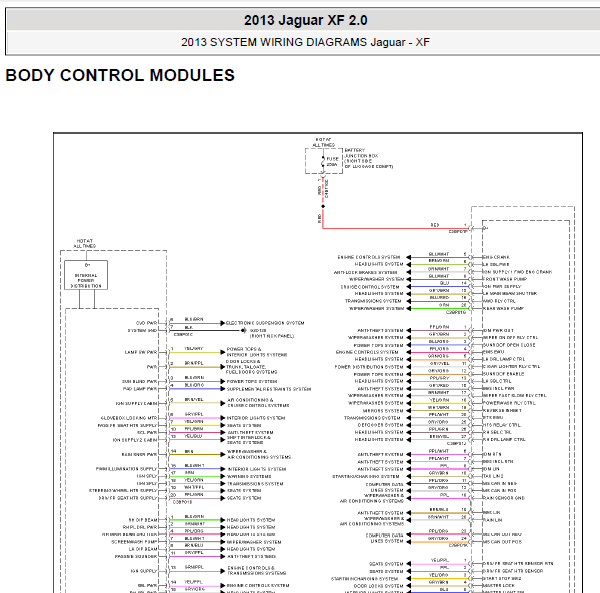
Task: Click "ELECTRONIC SUSPENSION SYSTEM" destination label
Action: (x=265, y=323)
